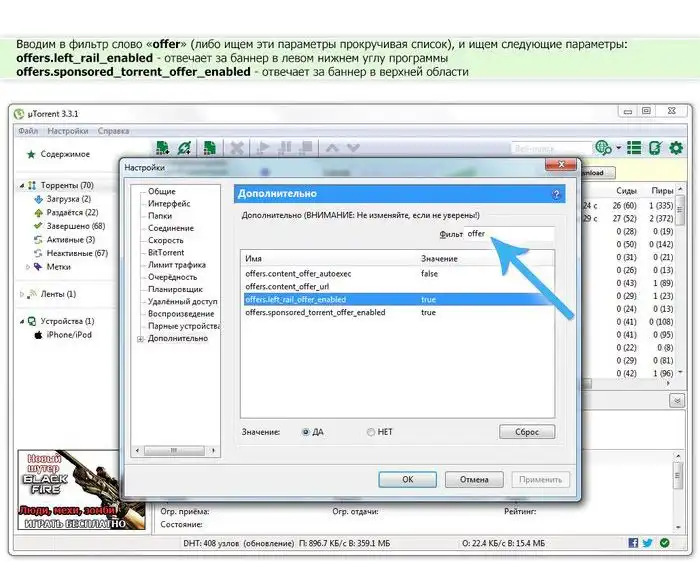The image size is (700, 562).
Task: Click the Фильтр text field
Action: tap(509, 234)
